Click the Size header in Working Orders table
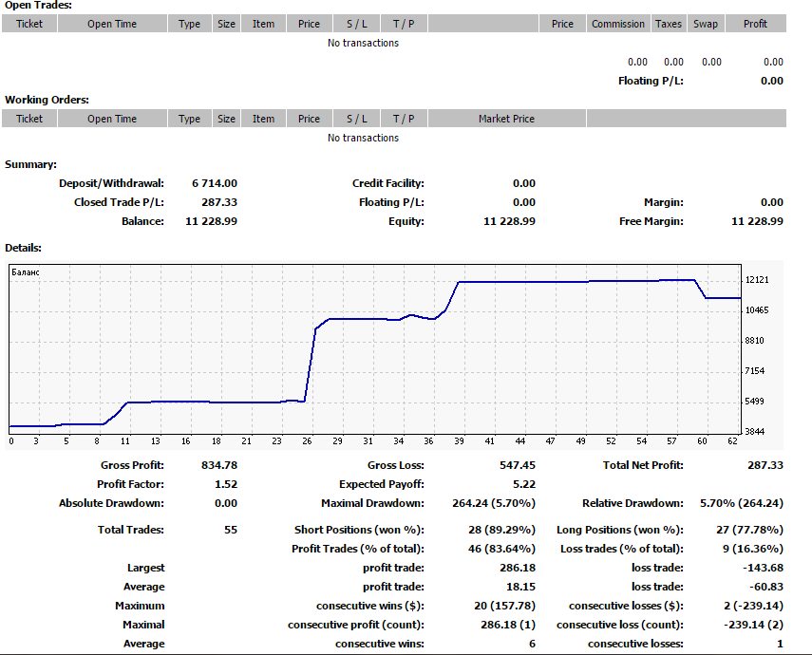The image size is (812, 655). [226, 119]
